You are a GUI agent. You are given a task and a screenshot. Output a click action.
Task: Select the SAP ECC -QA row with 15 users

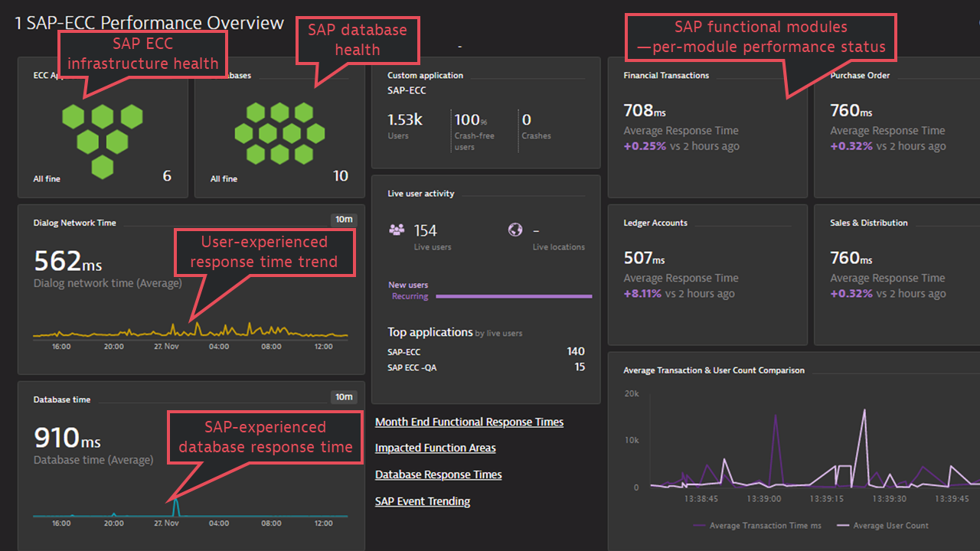[486, 367]
